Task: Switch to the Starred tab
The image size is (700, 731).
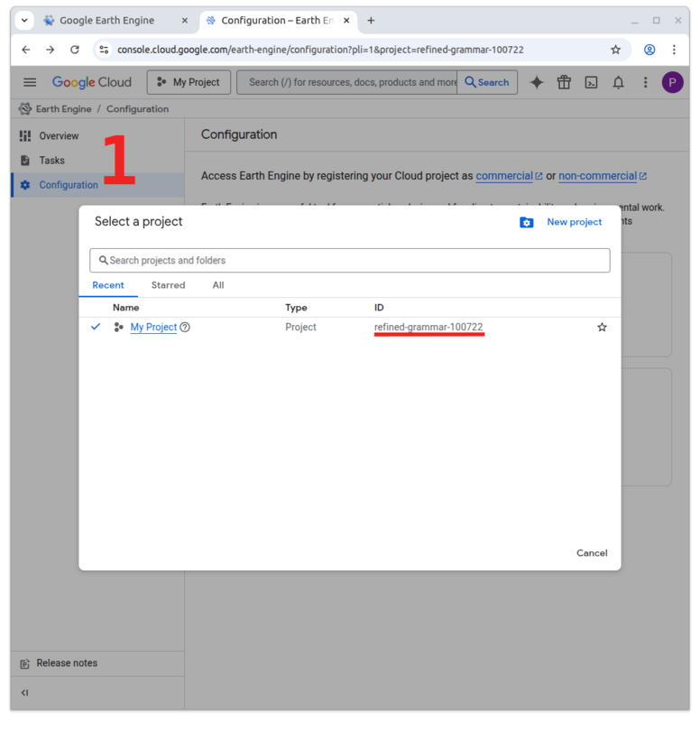Action: 168,285
